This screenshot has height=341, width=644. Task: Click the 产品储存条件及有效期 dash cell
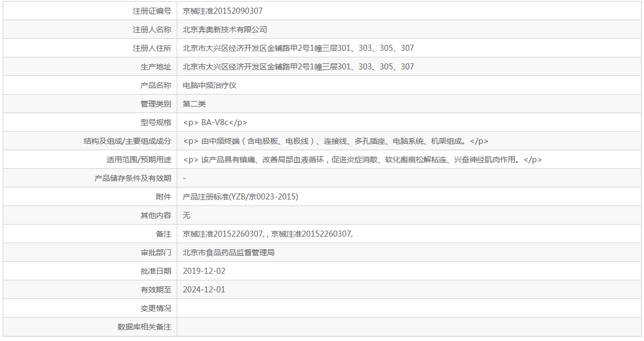coord(184,178)
